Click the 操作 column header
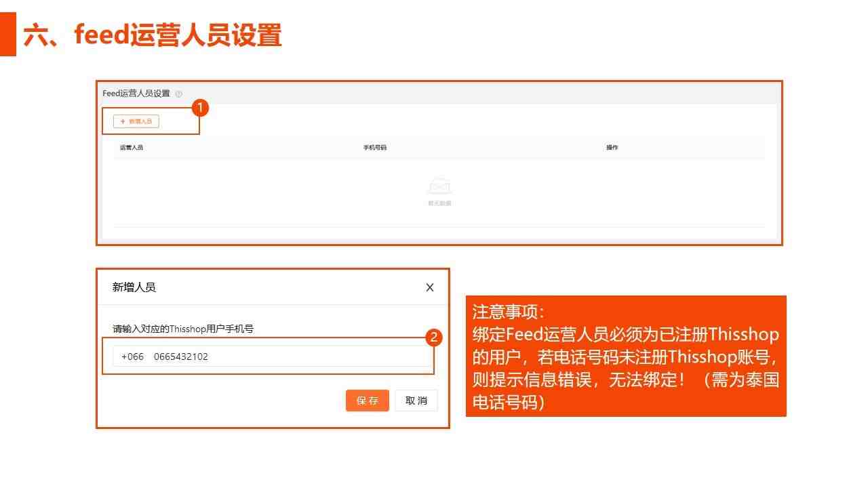 pyautogui.click(x=612, y=148)
